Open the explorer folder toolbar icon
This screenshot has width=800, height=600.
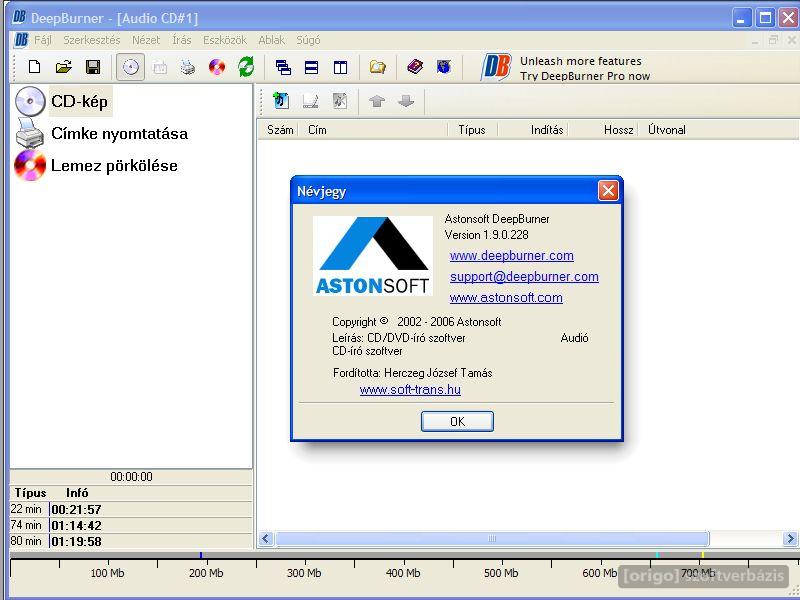point(378,67)
